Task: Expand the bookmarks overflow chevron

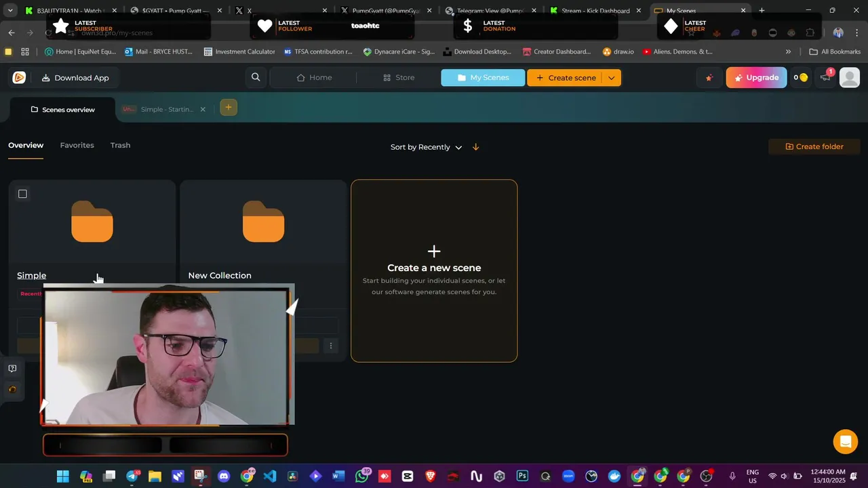Action: 788,52
